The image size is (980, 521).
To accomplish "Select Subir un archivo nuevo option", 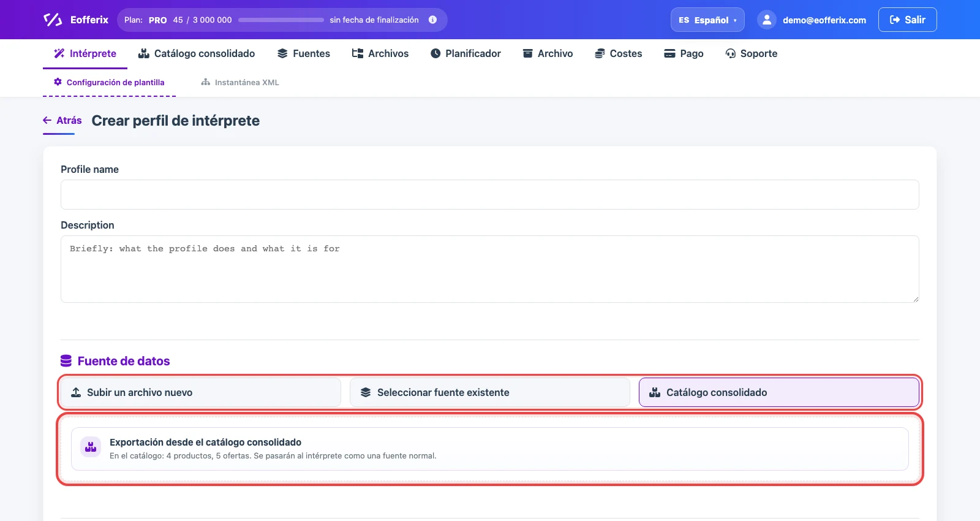I will 200,392.
